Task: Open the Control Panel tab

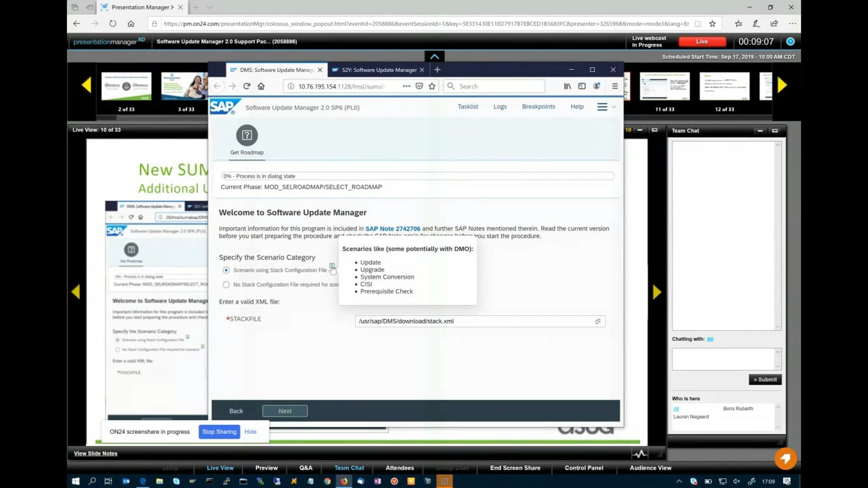Action: pos(584,468)
